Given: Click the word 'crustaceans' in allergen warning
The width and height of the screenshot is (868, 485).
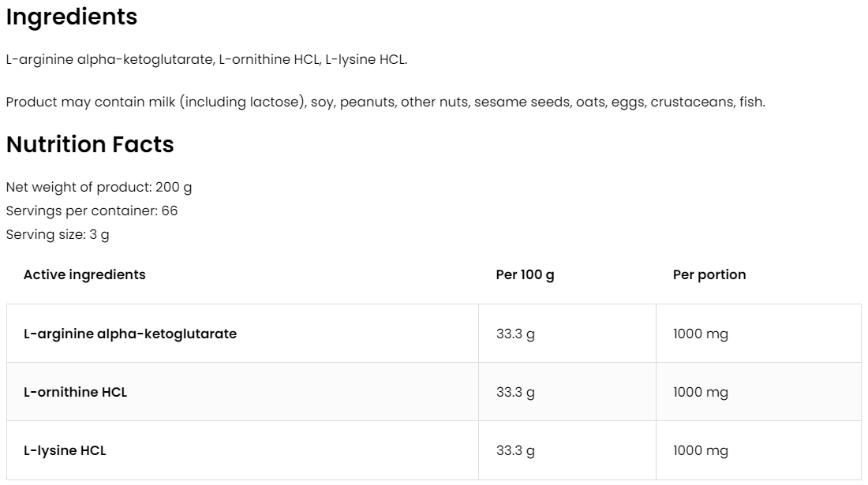Looking at the screenshot, I should (692, 102).
